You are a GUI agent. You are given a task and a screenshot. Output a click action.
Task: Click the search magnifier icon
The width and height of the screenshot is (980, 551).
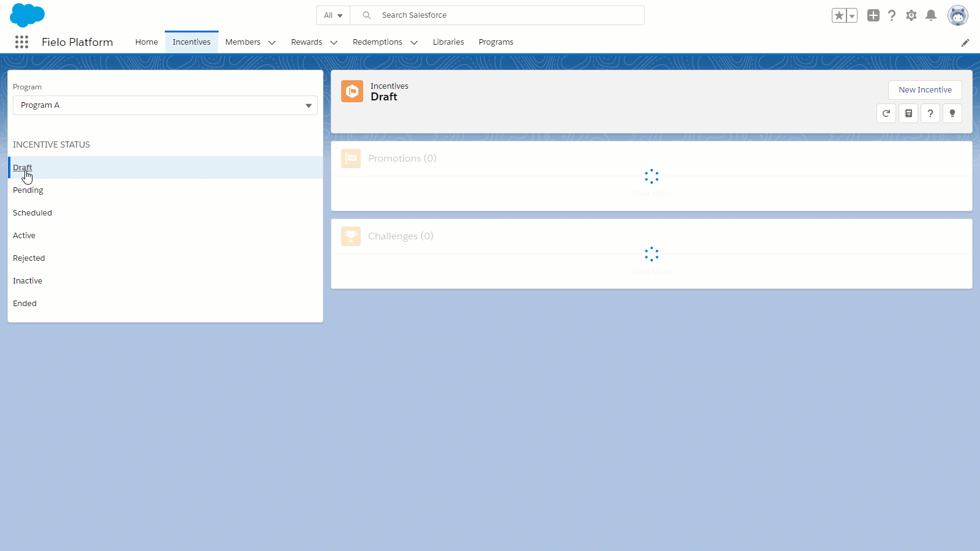click(x=367, y=15)
